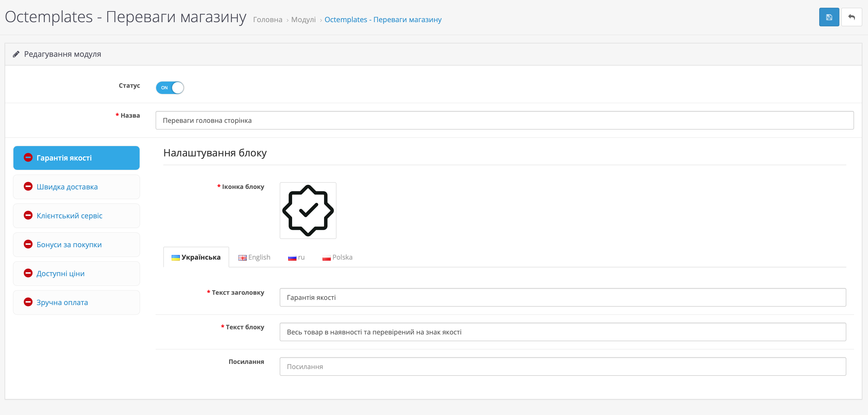Select the ru language tab
The height and width of the screenshot is (415, 868).
click(296, 258)
